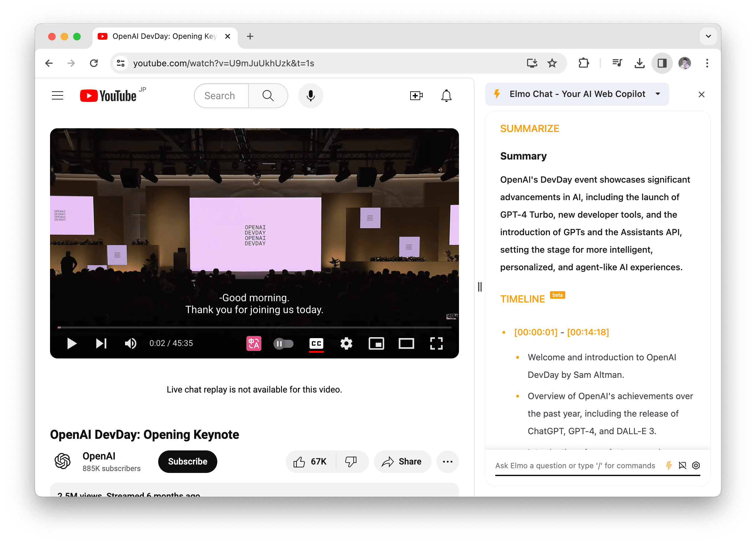Click the pink translate subtitles icon
Screen dimensions: 756x543
[253, 343]
